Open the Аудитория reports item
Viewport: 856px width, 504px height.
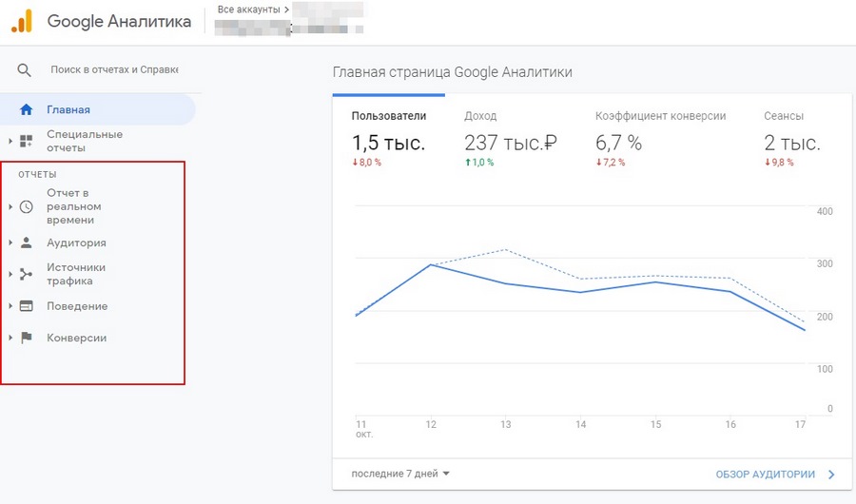[76, 243]
